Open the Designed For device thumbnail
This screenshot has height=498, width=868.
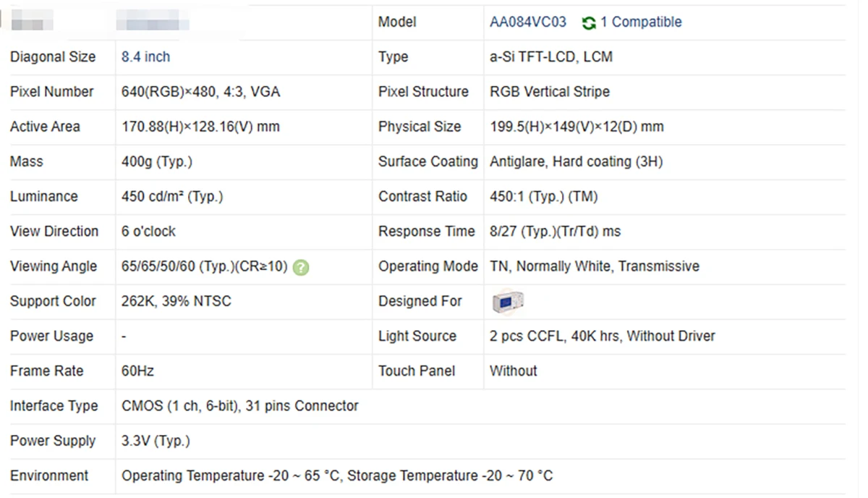click(508, 301)
